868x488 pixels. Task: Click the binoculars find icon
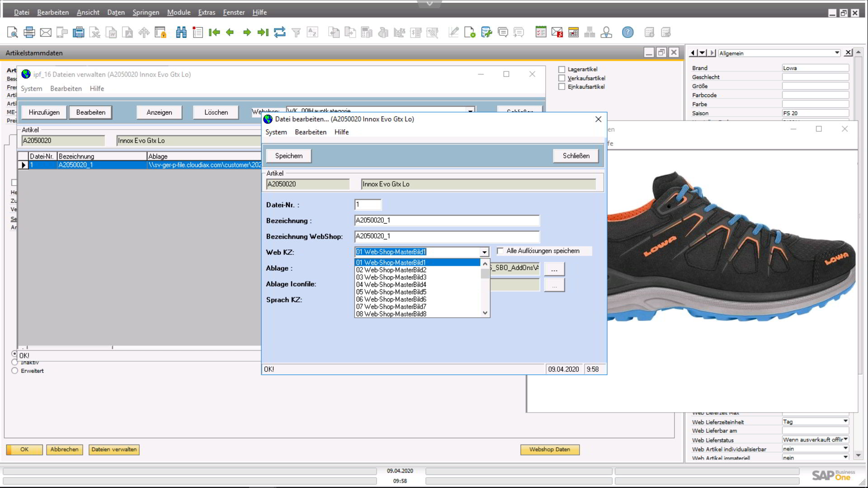(181, 32)
